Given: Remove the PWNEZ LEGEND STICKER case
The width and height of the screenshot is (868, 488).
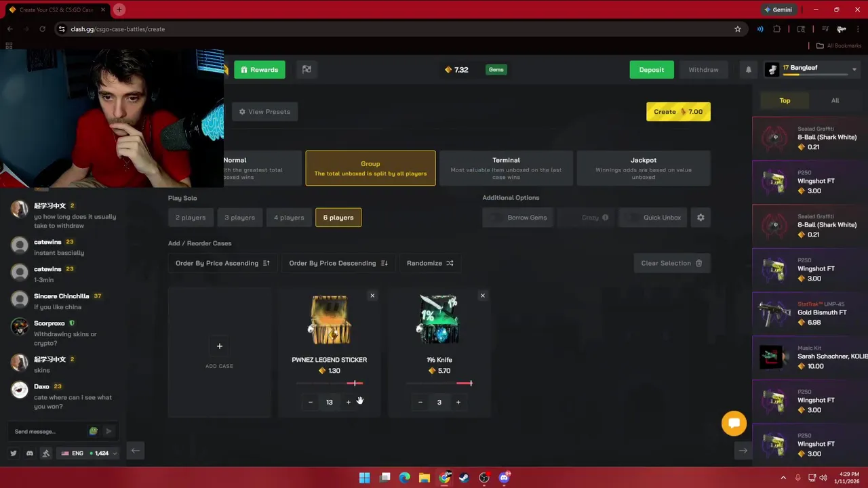Looking at the screenshot, I should point(372,296).
